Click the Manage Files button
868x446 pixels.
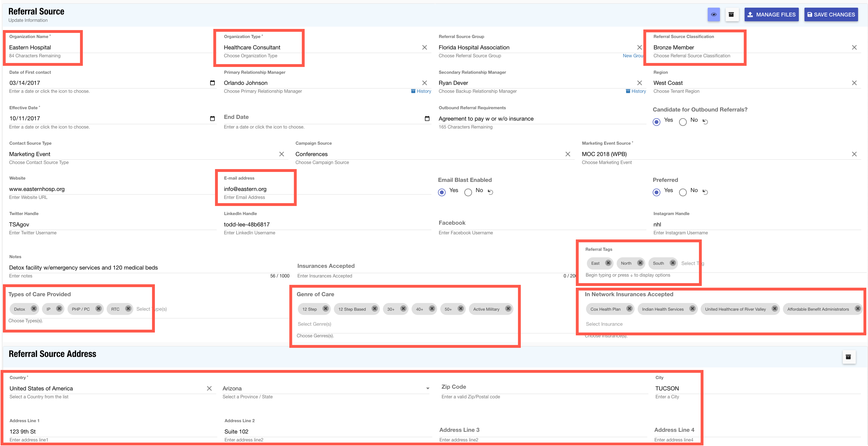tap(771, 14)
